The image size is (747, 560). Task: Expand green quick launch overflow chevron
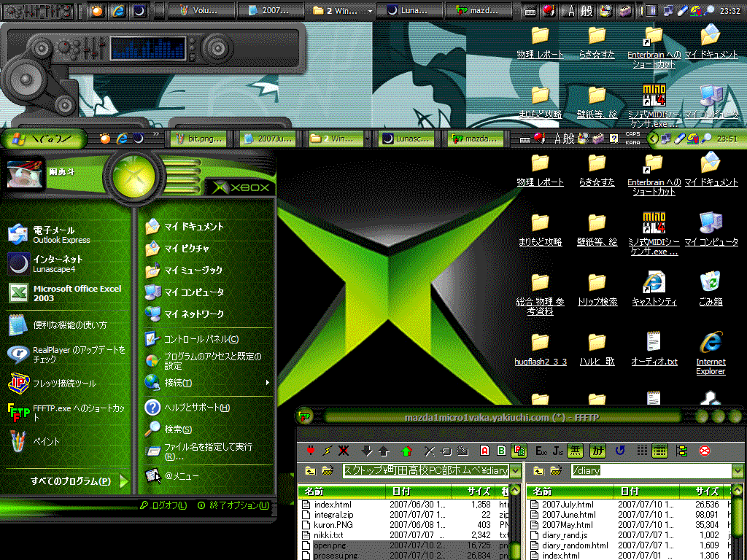click(x=155, y=134)
